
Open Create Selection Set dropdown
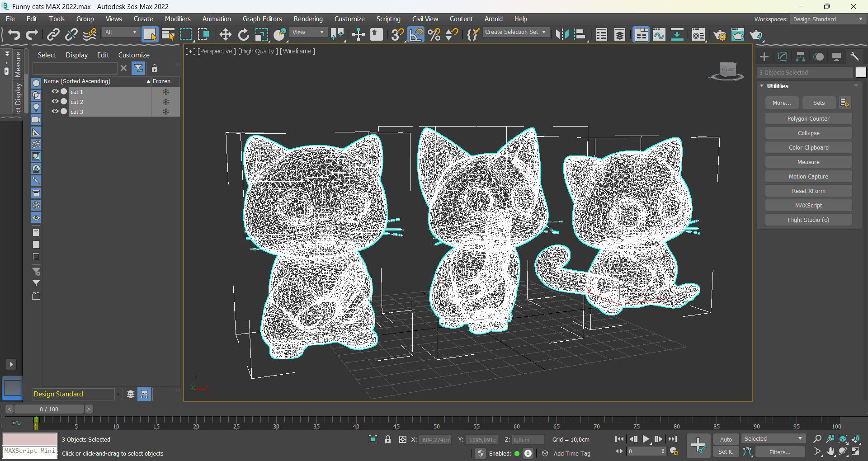(x=515, y=32)
